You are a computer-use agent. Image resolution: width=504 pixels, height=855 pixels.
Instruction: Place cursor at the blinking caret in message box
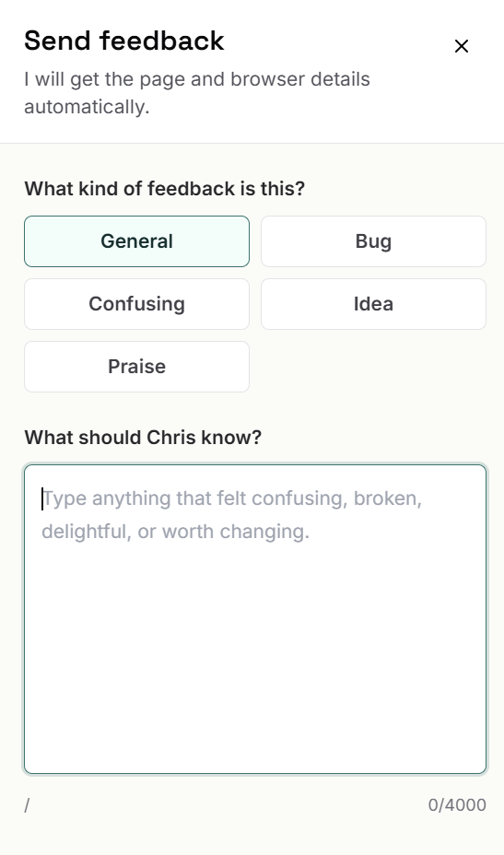(42, 499)
